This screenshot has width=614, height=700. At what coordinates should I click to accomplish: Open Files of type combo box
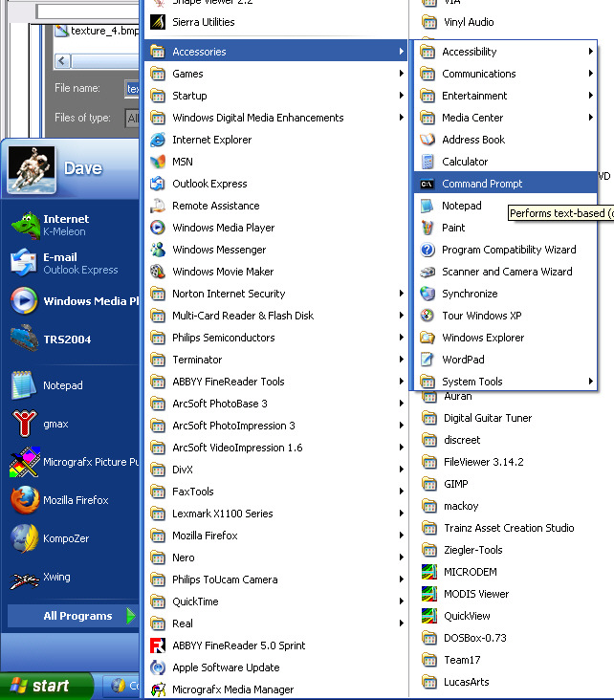[x=132, y=118]
